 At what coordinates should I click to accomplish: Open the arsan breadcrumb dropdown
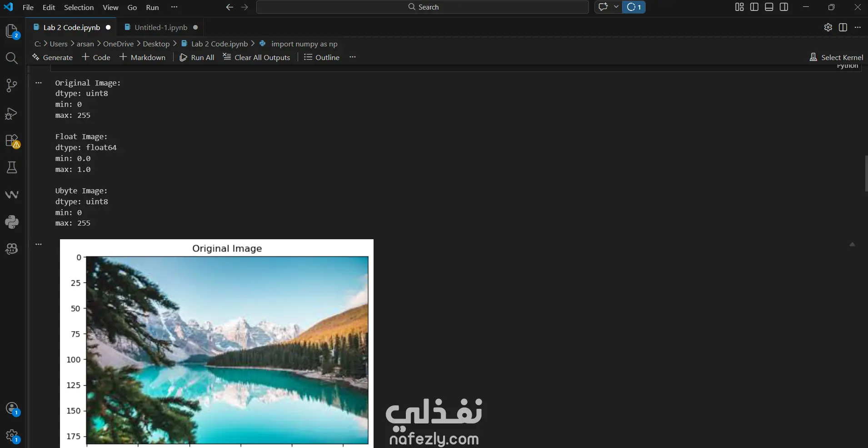(x=85, y=44)
